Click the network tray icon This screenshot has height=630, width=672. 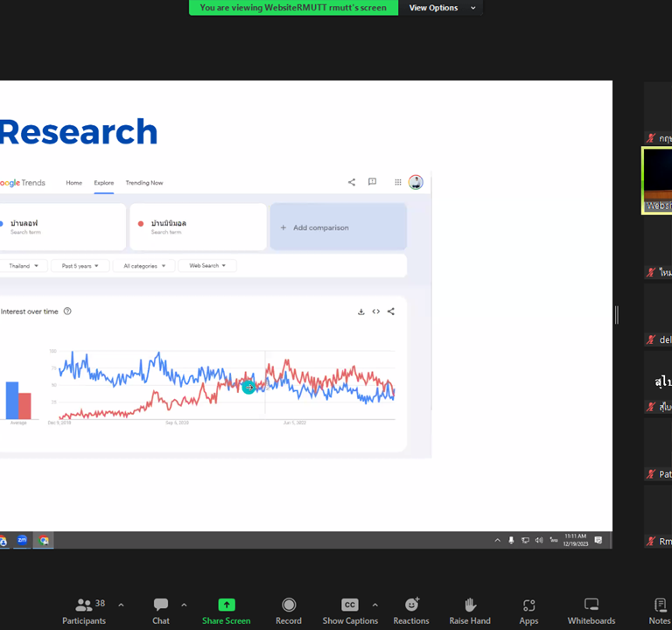[525, 540]
